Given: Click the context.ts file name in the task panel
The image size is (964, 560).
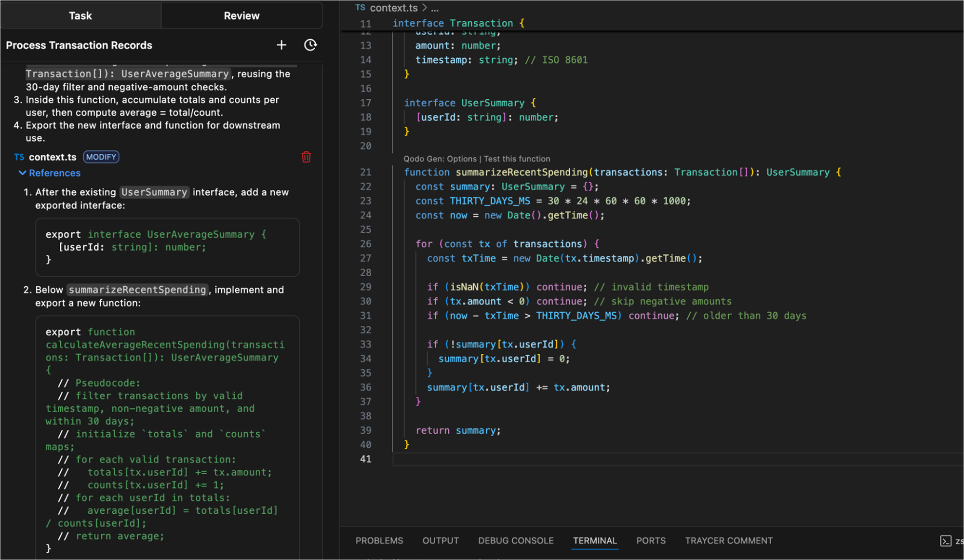Looking at the screenshot, I should (53, 157).
